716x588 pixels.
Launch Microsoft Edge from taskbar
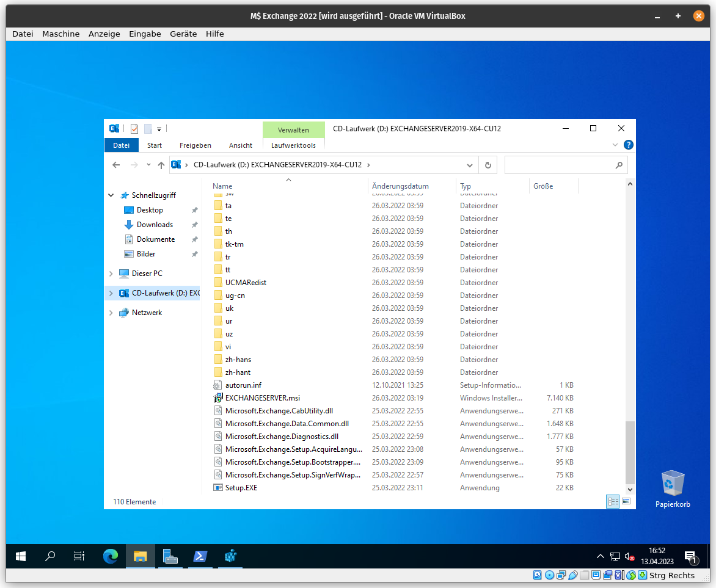[x=110, y=556]
